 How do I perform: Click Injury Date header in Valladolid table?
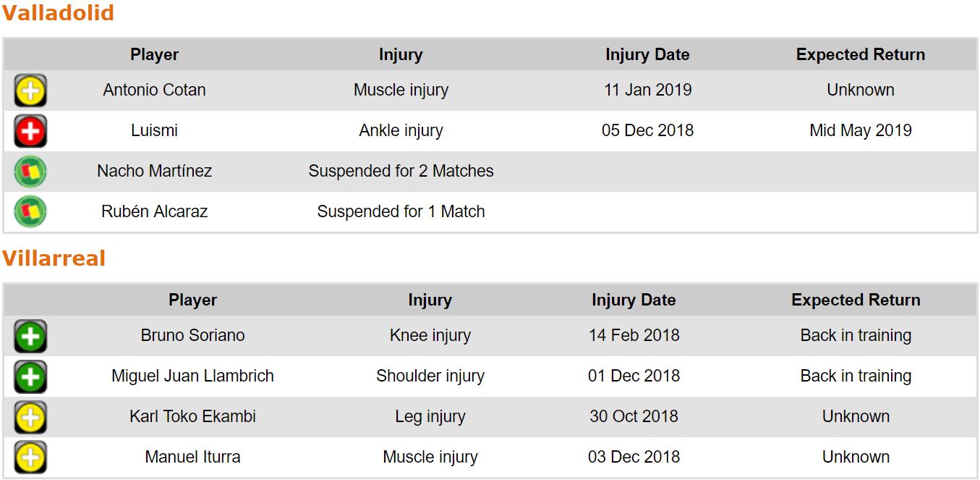pyautogui.click(x=647, y=55)
